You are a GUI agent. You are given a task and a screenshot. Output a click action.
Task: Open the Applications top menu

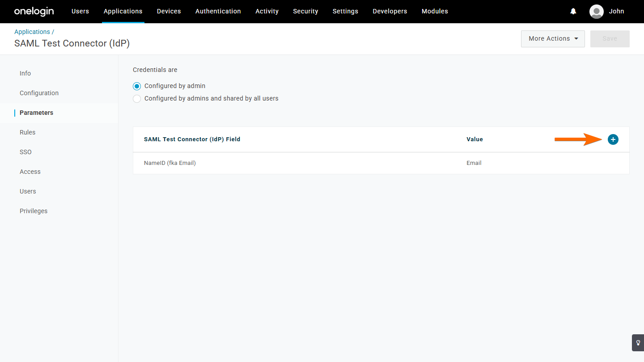click(123, 12)
